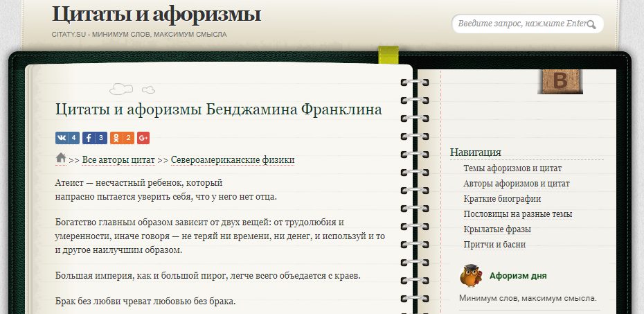
Task: Click the Афоризм дня heading
Action: (517, 275)
